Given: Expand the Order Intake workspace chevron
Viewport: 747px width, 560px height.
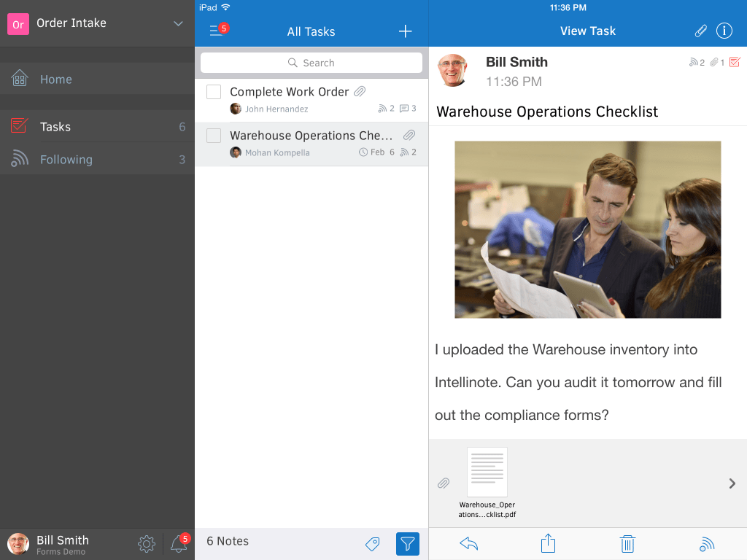Looking at the screenshot, I should tap(177, 23).
